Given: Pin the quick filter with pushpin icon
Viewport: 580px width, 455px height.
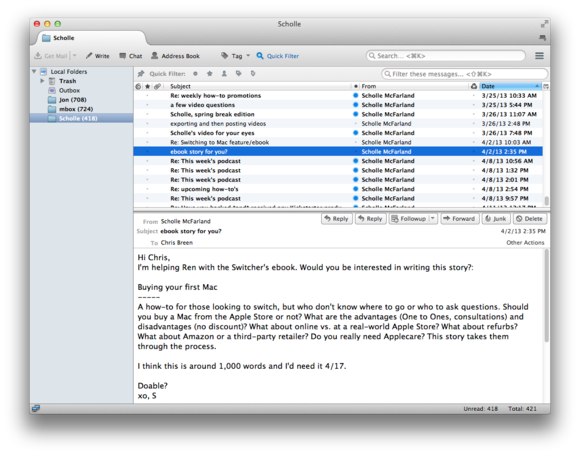Looking at the screenshot, I should click(x=141, y=74).
